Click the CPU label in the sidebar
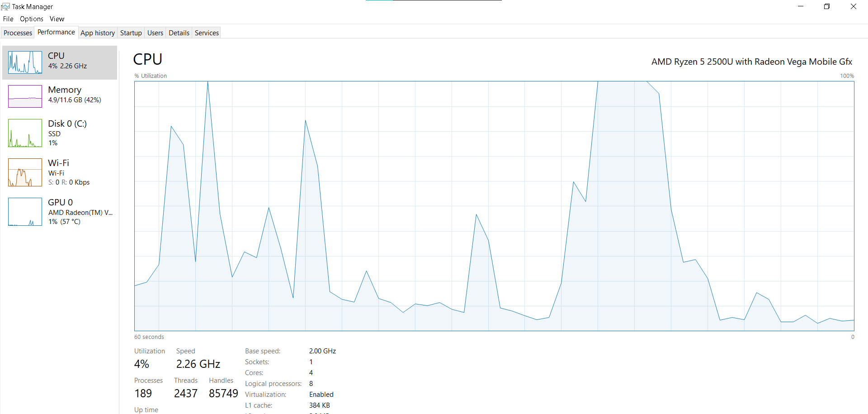This screenshot has height=414, width=868. pos(57,56)
